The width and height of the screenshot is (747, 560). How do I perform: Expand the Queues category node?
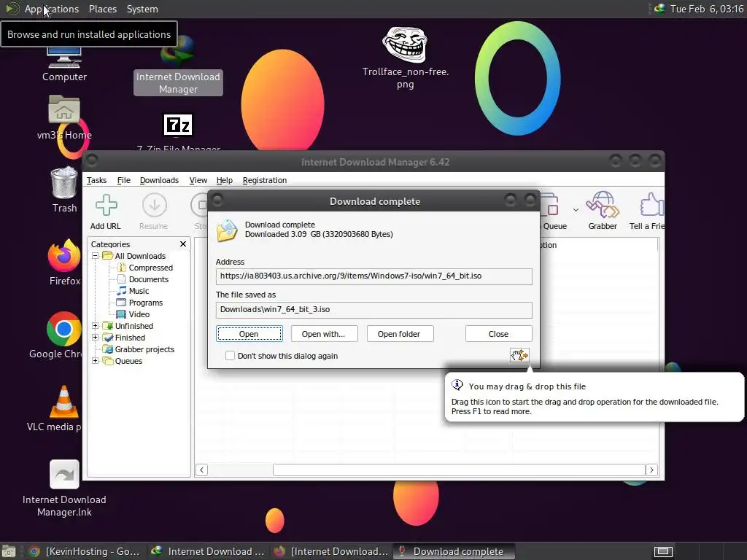coord(96,360)
